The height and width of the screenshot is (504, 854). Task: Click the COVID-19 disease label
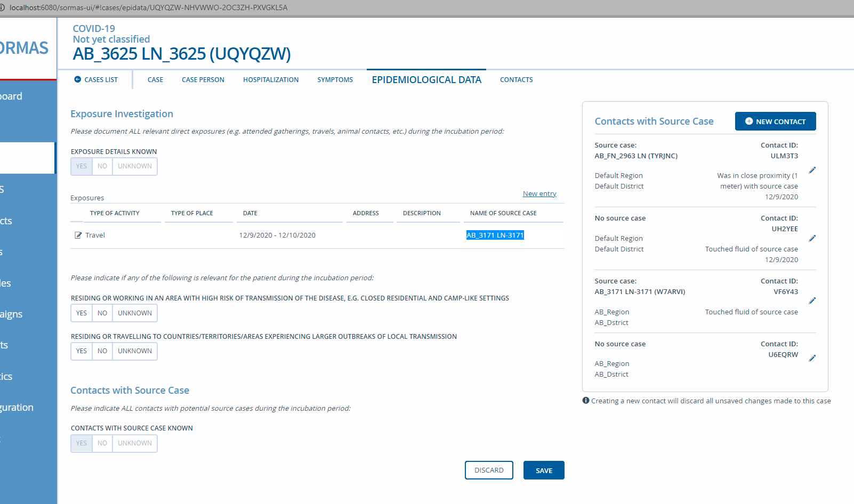point(94,29)
